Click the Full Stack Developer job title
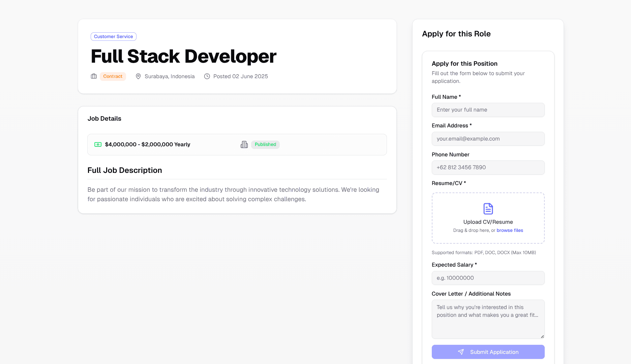Image resolution: width=631 pixels, height=364 pixels. click(183, 56)
